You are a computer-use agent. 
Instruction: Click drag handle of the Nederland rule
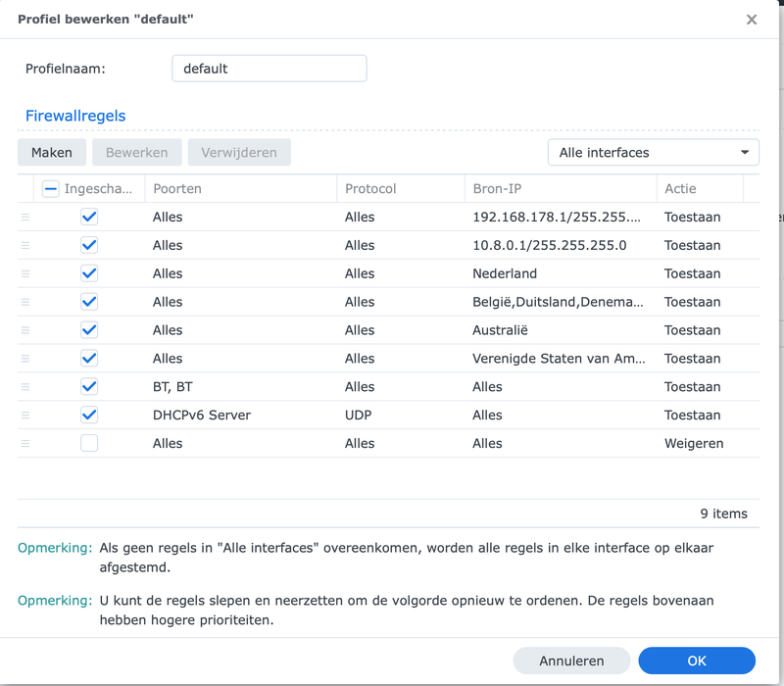click(25, 273)
